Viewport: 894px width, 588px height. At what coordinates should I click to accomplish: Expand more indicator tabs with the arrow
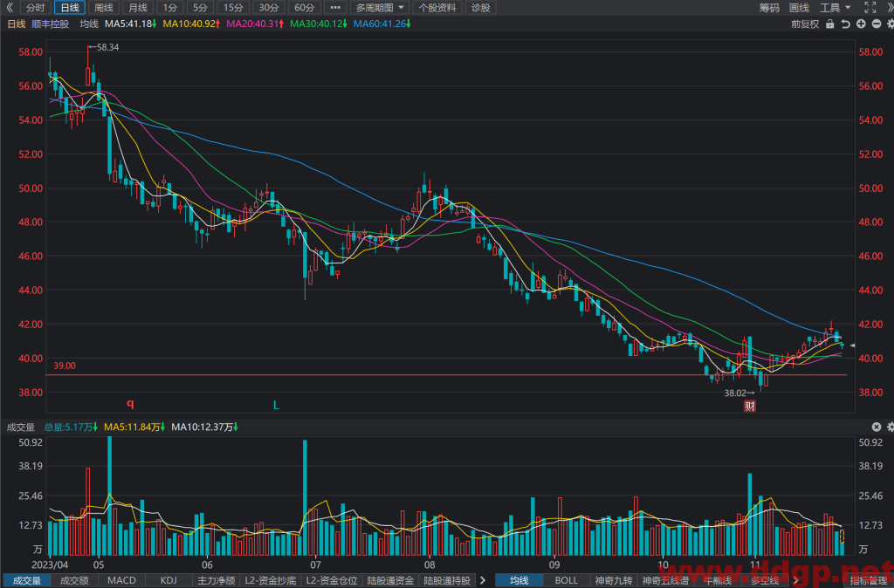tap(482, 580)
